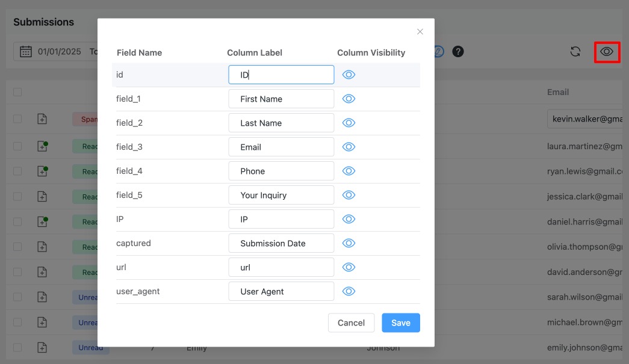629x364 pixels.
Task: Edit the First Name column label field
Action: click(281, 99)
